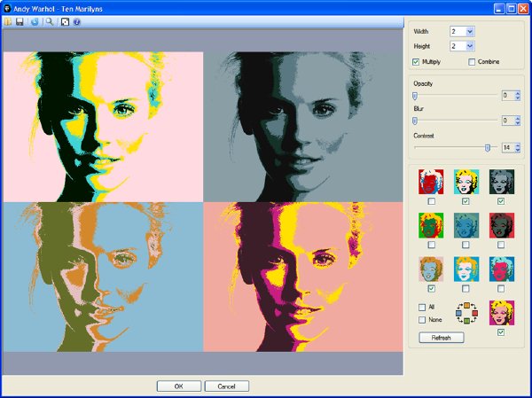
Task: Select the magenta-background Marilyn preset thumbnail
Action: (x=502, y=313)
